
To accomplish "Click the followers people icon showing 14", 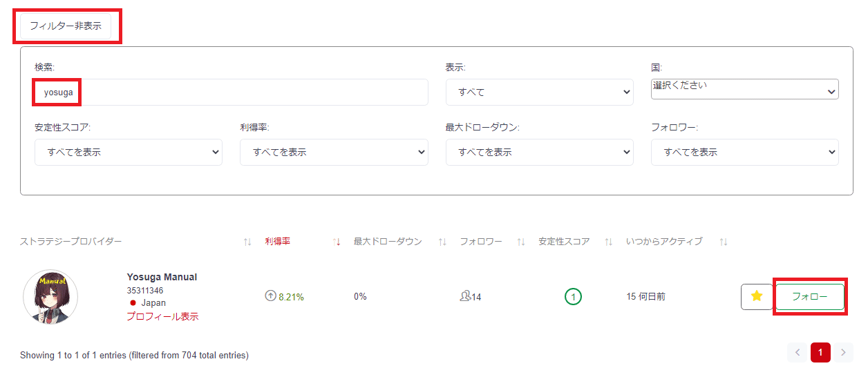I will pyautogui.click(x=465, y=296).
